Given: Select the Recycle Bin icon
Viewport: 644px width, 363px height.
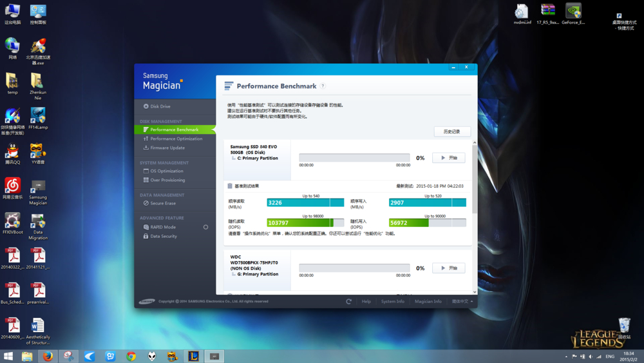Looking at the screenshot, I should [x=624, y=328].
